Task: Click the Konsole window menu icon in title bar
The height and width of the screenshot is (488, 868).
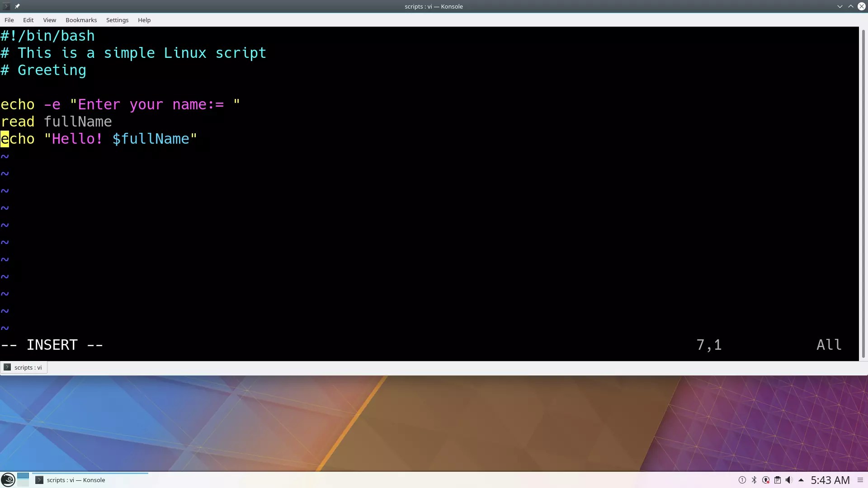Action: pos(6,6)
